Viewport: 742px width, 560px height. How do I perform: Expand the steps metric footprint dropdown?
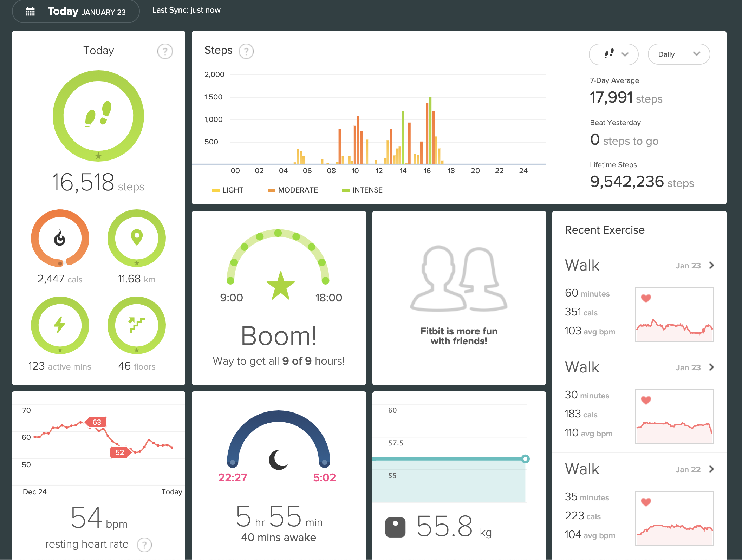(x=613, y=54)
